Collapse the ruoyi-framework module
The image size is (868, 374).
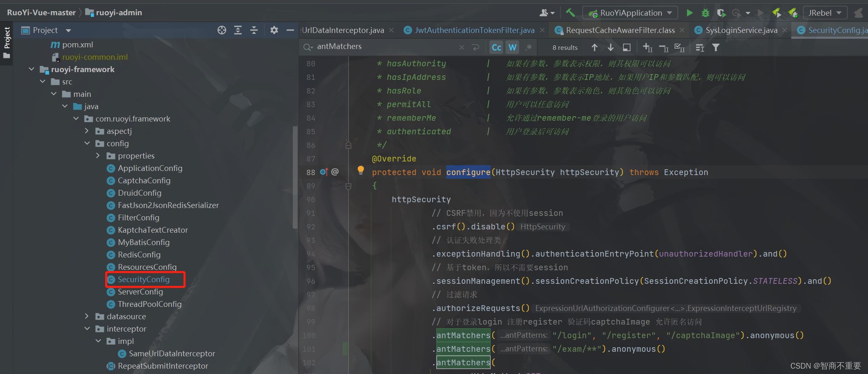(x=31, y=69)
